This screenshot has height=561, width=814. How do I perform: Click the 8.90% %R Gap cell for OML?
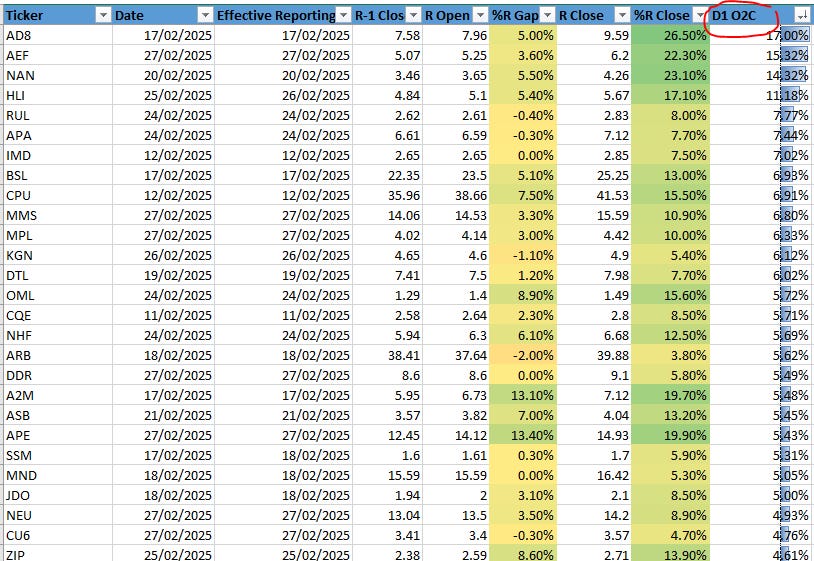pos(522,295)
